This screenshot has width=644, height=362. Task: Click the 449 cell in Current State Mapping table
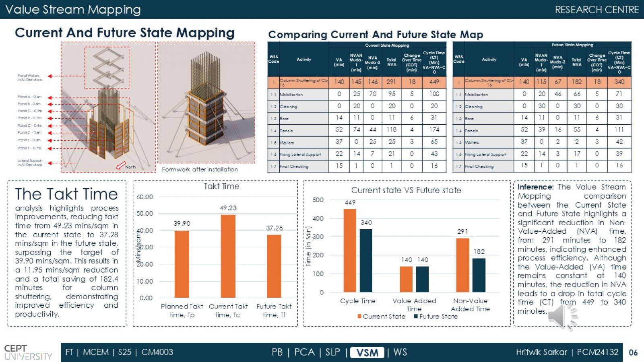coord(434,82)
